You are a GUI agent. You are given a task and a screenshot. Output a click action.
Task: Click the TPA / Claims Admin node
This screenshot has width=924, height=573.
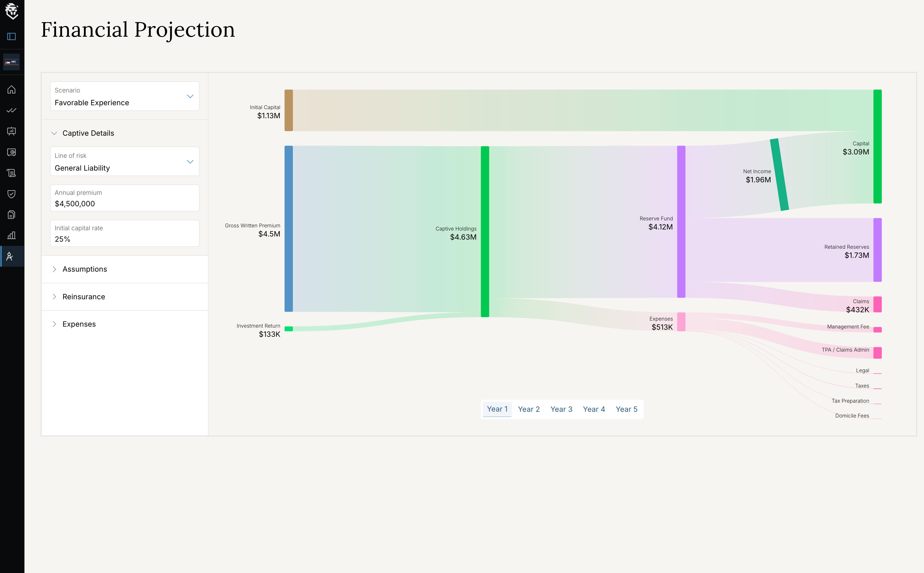(x=877, y=353)
